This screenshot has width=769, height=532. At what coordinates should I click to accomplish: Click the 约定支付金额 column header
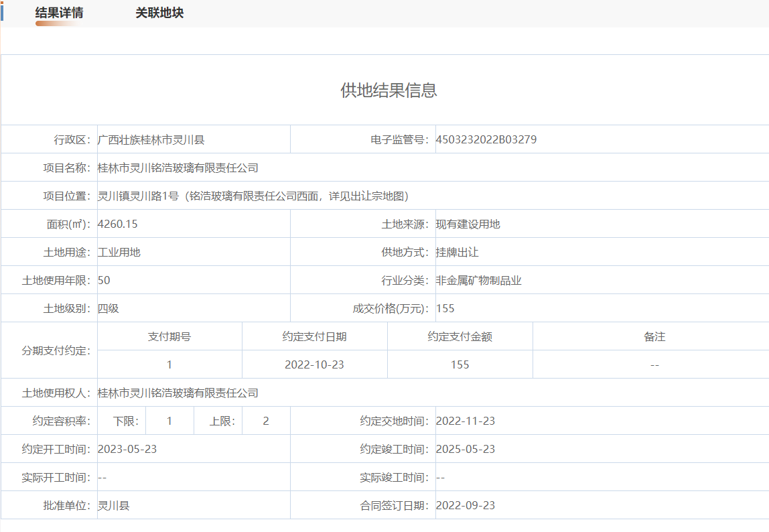point(460,337)
